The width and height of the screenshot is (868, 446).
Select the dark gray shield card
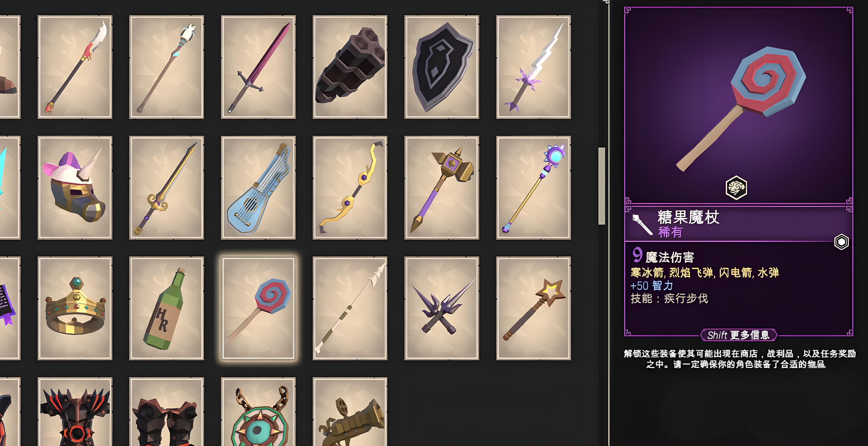(x=441, y=67)
